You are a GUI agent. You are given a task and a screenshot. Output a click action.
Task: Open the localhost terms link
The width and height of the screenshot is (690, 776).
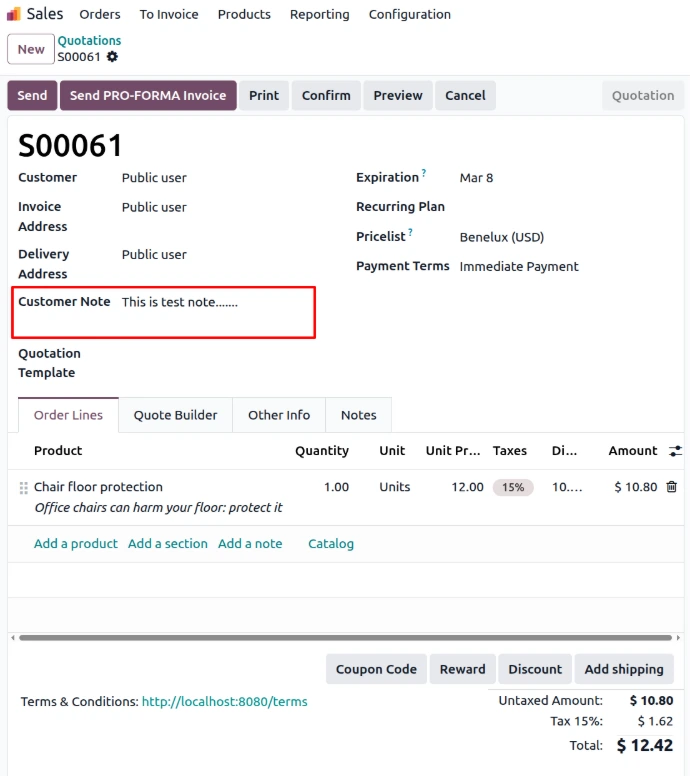click(224, 702)
